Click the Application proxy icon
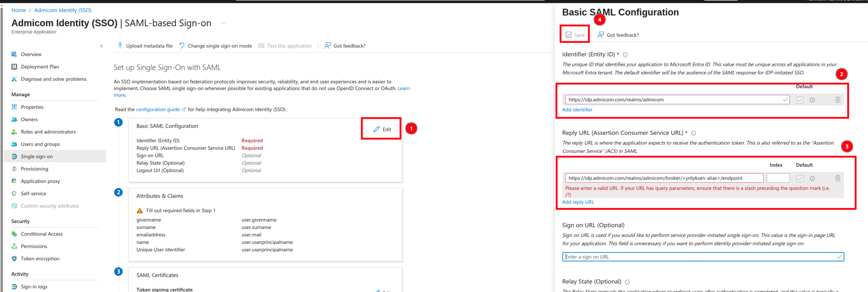868x292 pixels. [14, 181]
